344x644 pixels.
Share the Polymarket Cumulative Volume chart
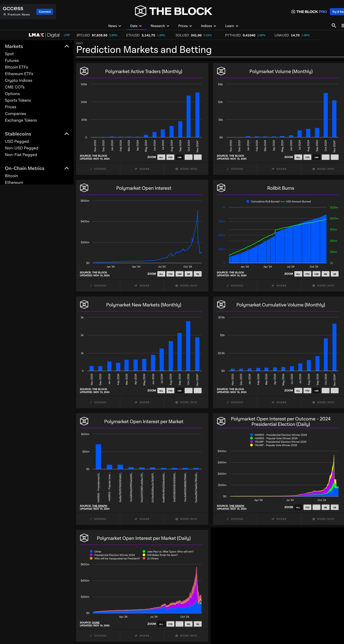pos(279,402)
